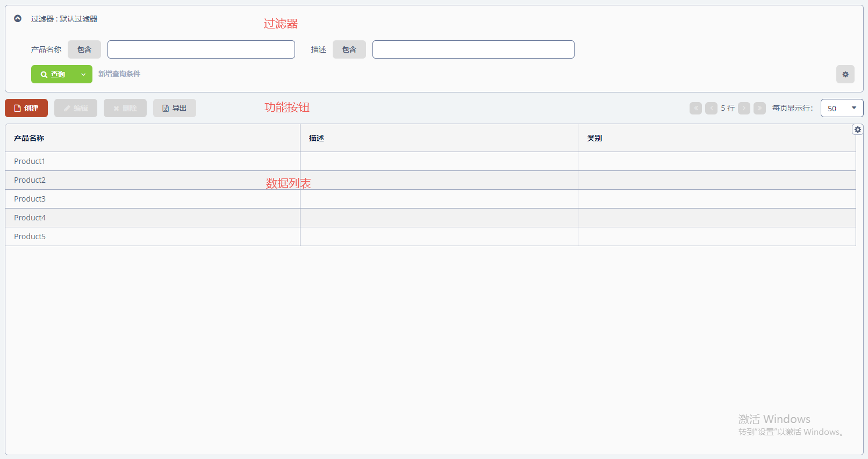Sort by the 产品名称 column header
Viewport: 868px width, 459px height.
29,138
